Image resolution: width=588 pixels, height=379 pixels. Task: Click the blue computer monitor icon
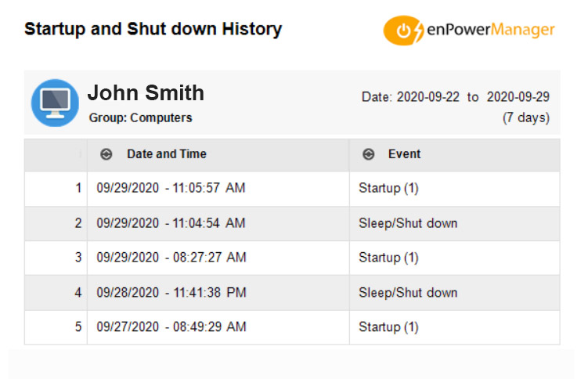coord(55,103)
